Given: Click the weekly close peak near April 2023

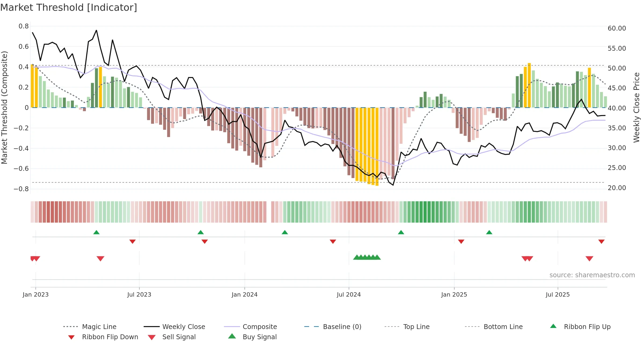Looking at the screenshot, I should 96,30.
